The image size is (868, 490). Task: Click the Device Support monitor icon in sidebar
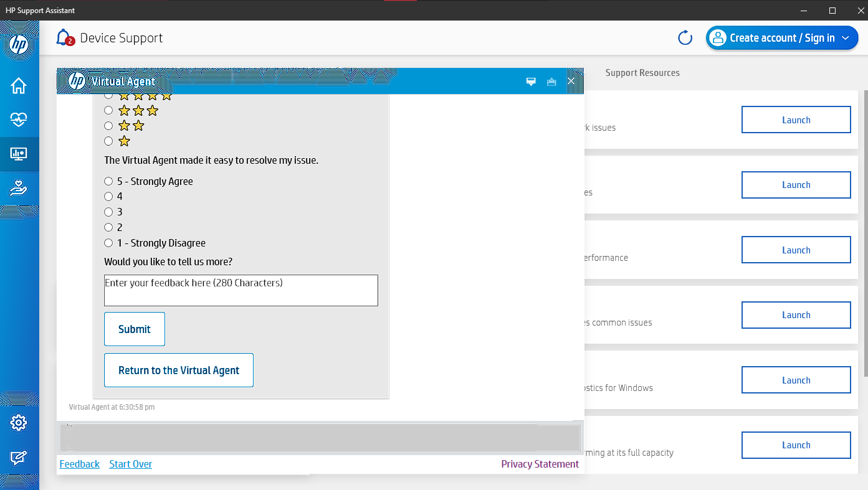coord(19,154)
